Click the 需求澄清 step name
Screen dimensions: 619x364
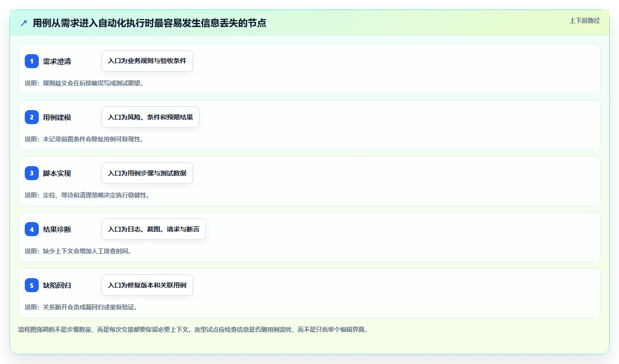click(x=57, y=62)
